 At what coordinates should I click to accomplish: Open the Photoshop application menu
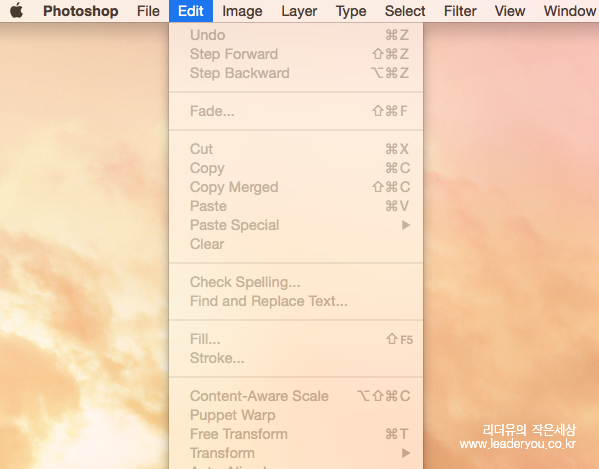tap(81, 11)
